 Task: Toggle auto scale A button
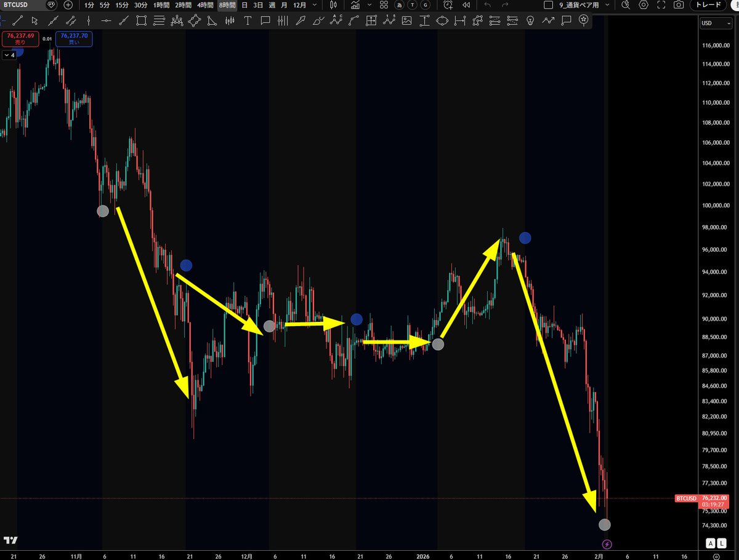pos(711,543)
